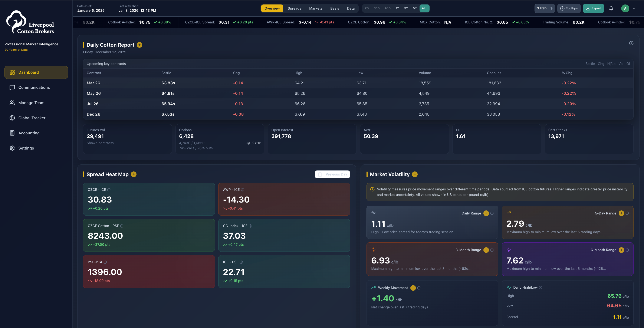Click the notifications bell icon
Screen dimensions: 644x328
[x=611, y=8]
